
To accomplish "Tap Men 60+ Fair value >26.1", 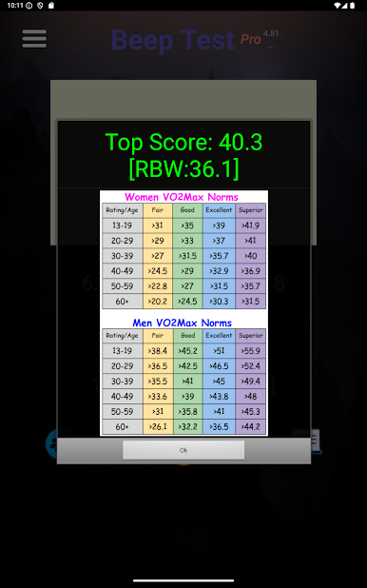I will pos(158,426).
